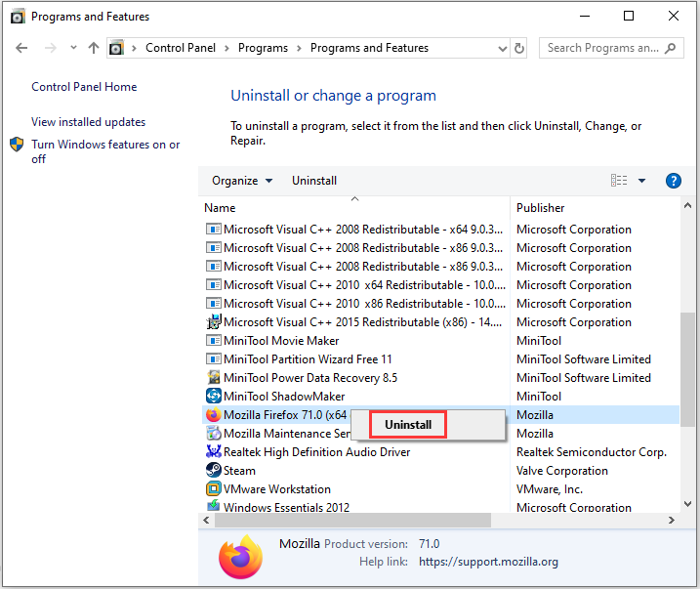700x589 pixels.
Task: Go back using the back arrow
Action: pyautogui.click(x=21, y=48)
